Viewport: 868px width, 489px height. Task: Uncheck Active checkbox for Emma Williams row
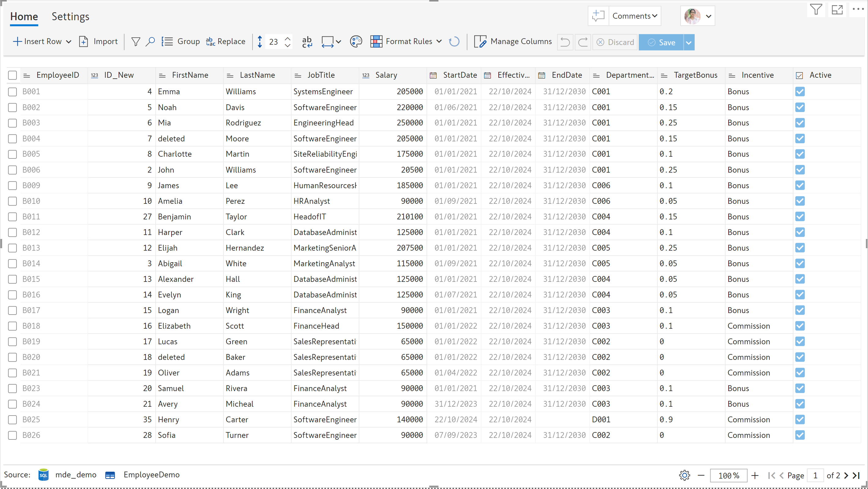pyautogui.click(x=800, y=91)
